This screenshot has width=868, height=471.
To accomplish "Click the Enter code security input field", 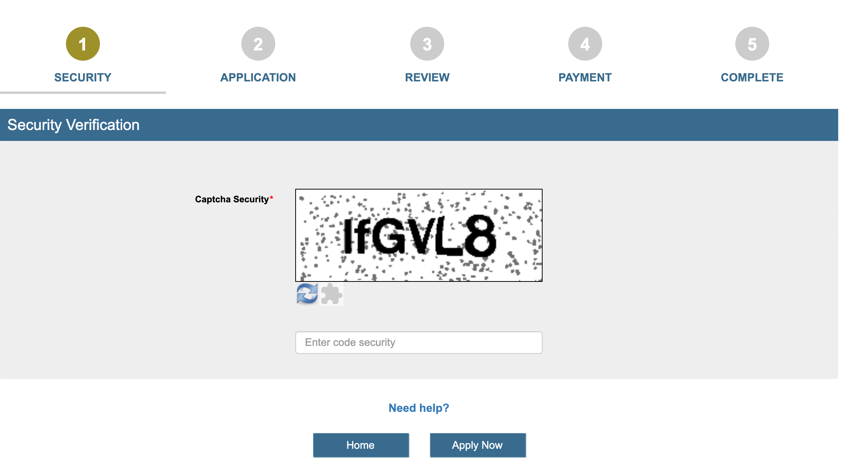I will click(419, 342).
